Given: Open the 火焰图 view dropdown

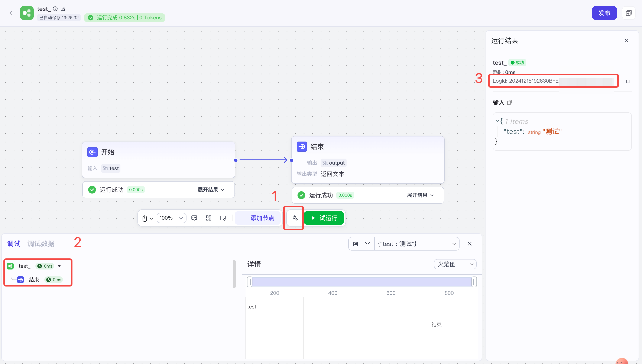Looking at the screenshot, I should coord(455,264).
